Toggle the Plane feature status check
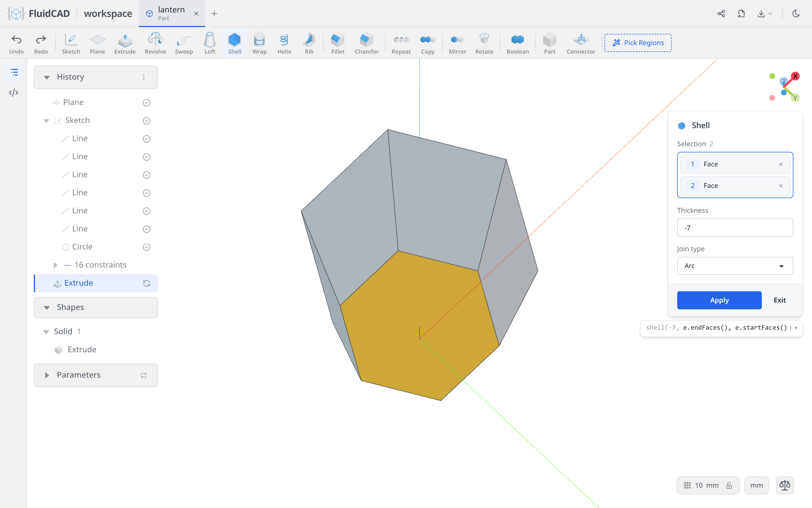 pyautogui.click(x=146, y=102)
